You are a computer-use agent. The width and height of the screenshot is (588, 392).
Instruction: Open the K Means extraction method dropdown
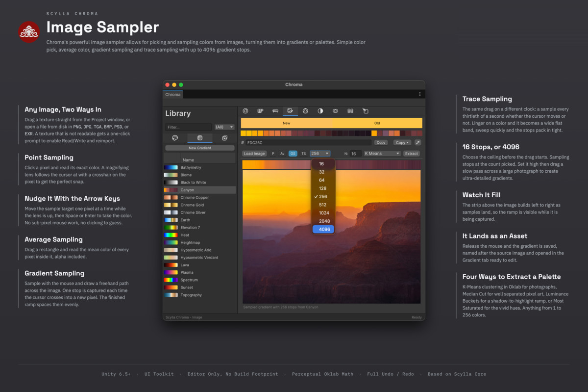(x=382, y=154)
